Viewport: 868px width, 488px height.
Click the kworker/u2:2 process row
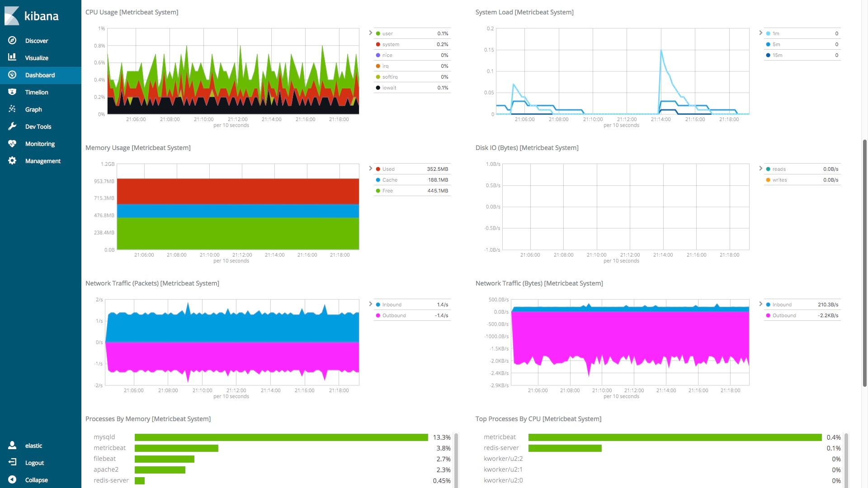662,459
